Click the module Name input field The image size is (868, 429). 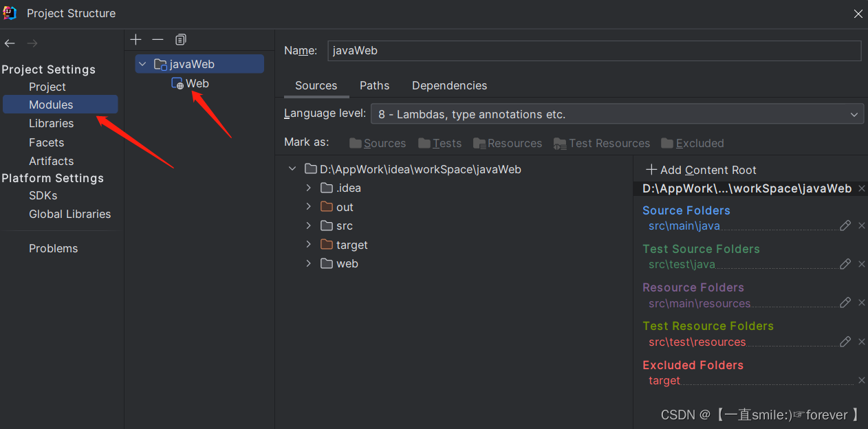coord(594,50)
